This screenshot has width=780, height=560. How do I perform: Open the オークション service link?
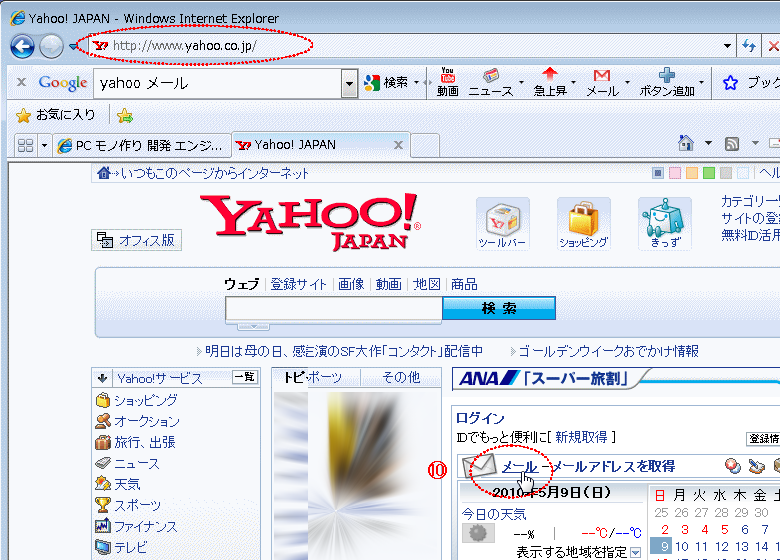pos(146,421)
